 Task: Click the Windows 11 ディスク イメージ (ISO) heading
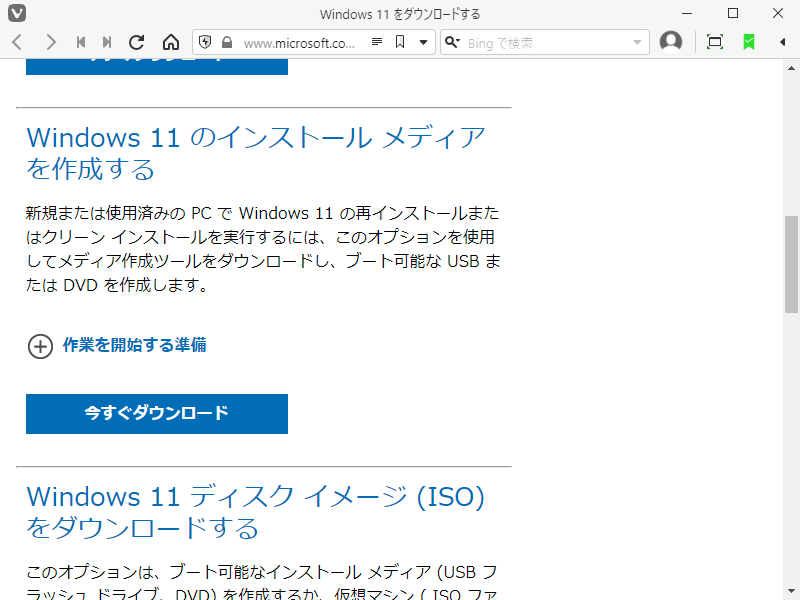coord(256,512)
